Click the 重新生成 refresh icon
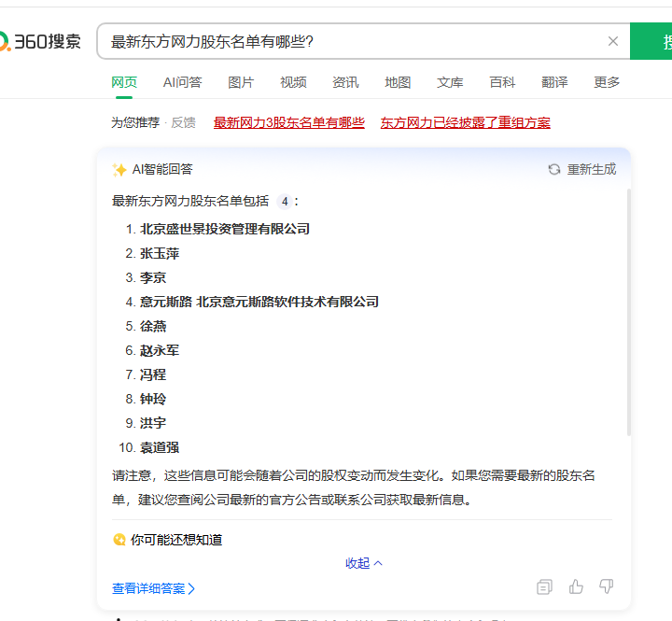 [x=554, y=169]
